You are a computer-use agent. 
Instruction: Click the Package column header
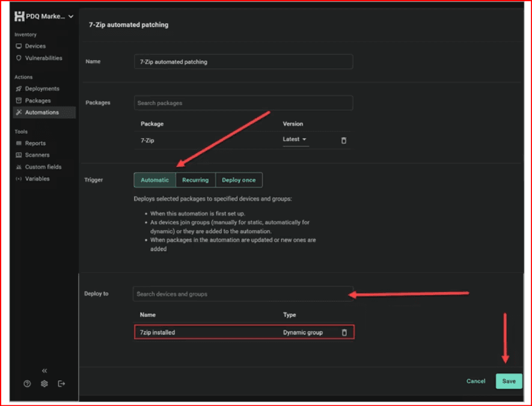pyautogui.click(x=152, y=124)
